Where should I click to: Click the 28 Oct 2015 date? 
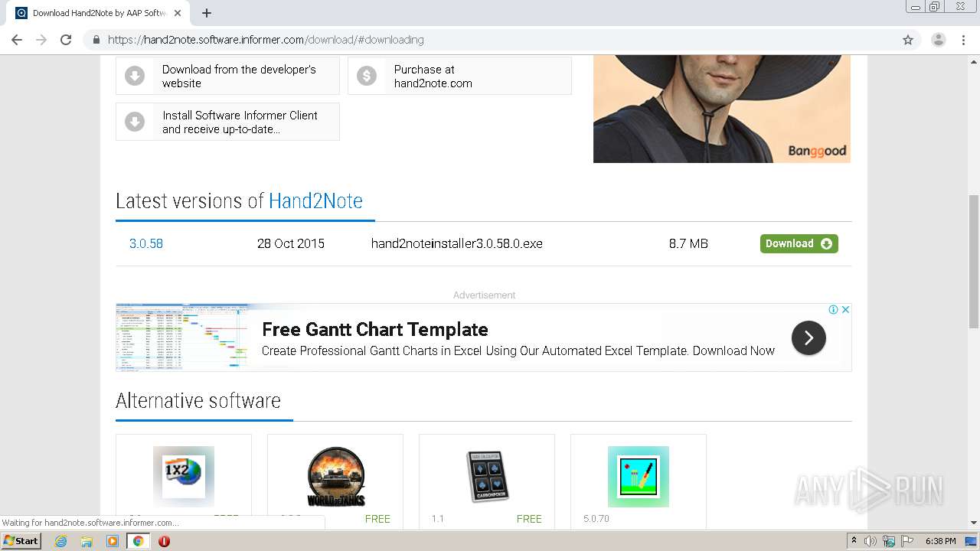click(291, 243)
